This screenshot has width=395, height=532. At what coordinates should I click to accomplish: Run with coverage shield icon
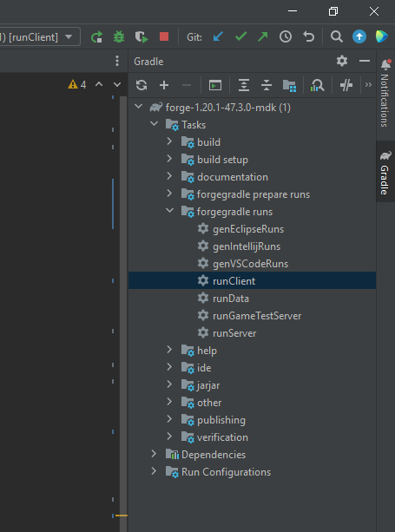click(142, 36)
